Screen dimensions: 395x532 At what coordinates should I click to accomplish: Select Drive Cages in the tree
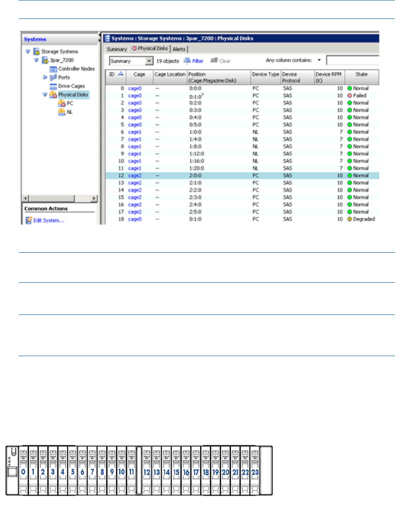pos(72,86)
